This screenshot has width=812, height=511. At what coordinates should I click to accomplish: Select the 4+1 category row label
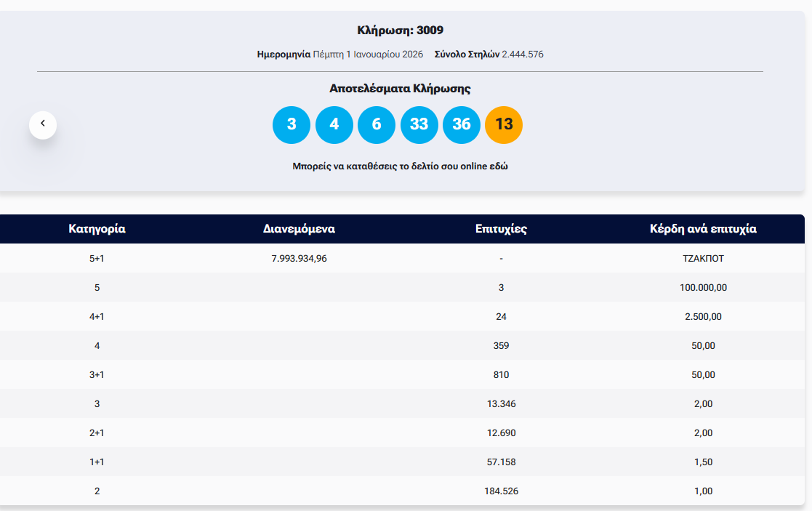pos(97,316)
